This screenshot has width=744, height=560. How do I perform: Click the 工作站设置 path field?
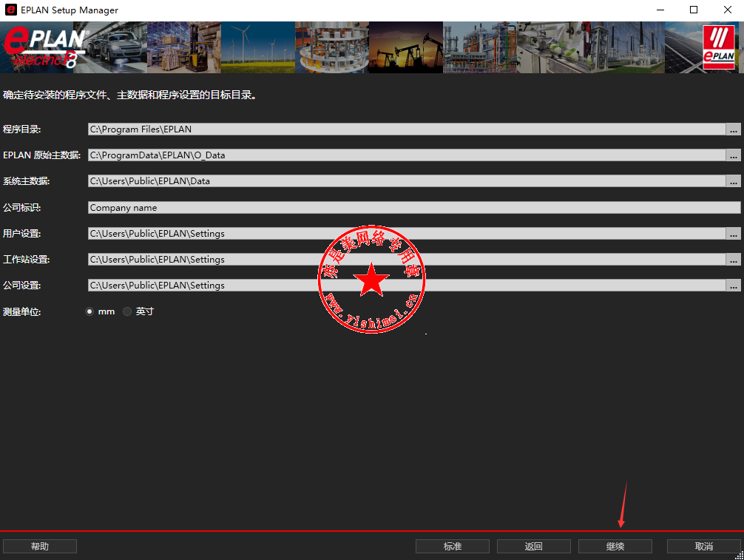tap(407, 260)
